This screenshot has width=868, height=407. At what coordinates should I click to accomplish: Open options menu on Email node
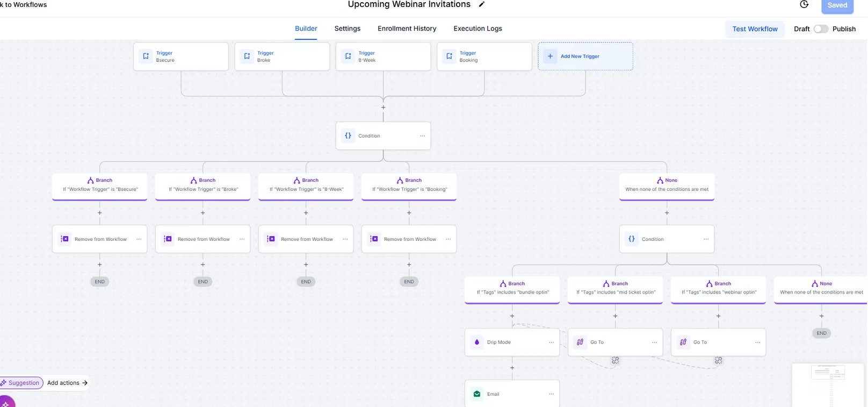[x=552, y=394]
